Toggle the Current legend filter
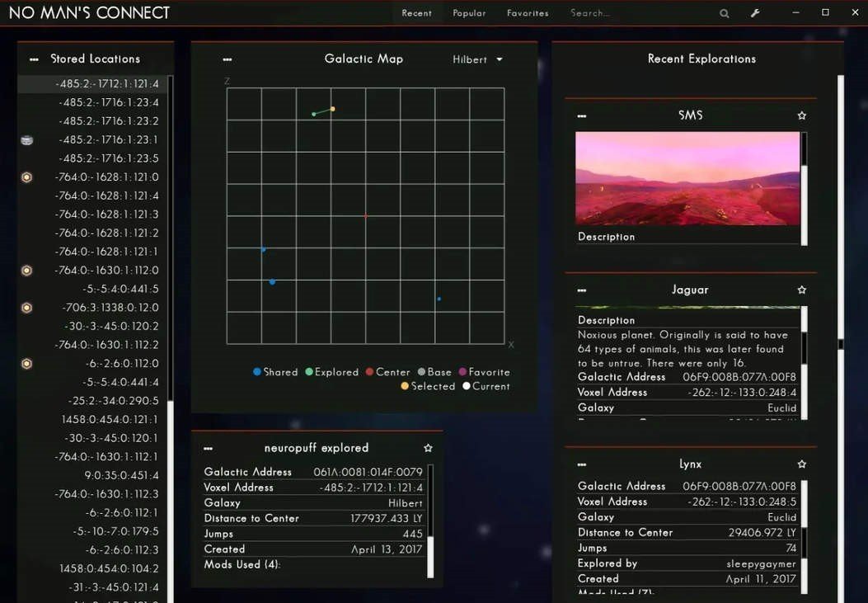 (x=486, y=386)
